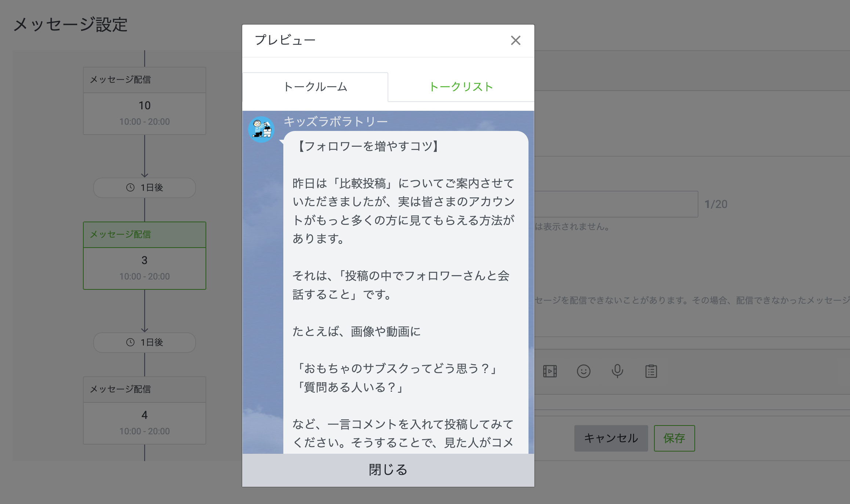Click the プレビュー dialog title
The width and height of the screenshot is (850, 504).
(285, 40)
